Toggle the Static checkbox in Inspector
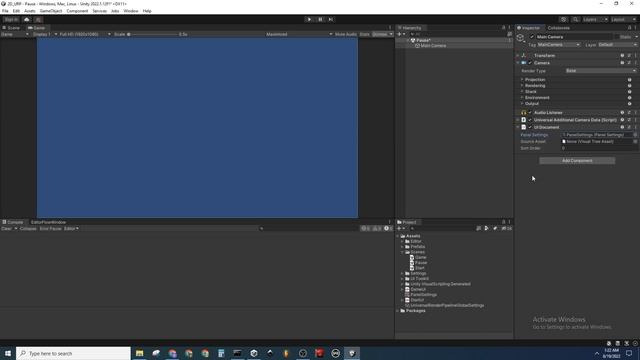This screenshot has width=640, height=360. coord(617,37)
